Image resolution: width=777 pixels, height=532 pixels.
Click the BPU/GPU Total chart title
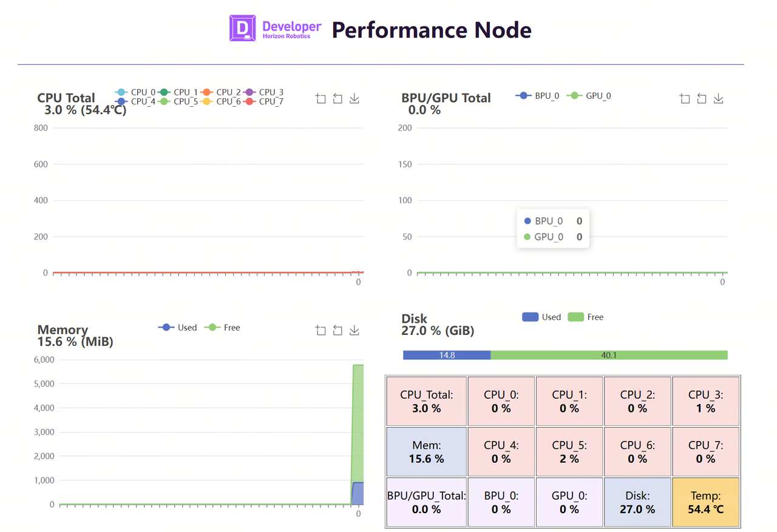446,98
